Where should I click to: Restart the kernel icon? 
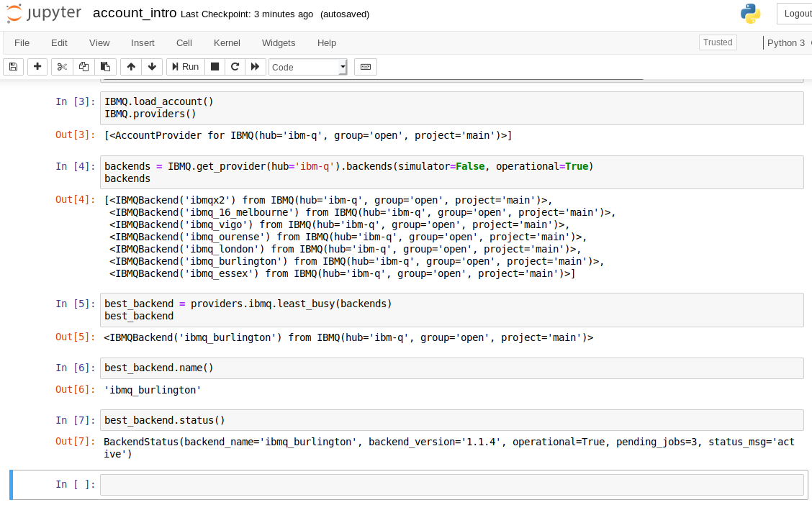tap(235, 67)
